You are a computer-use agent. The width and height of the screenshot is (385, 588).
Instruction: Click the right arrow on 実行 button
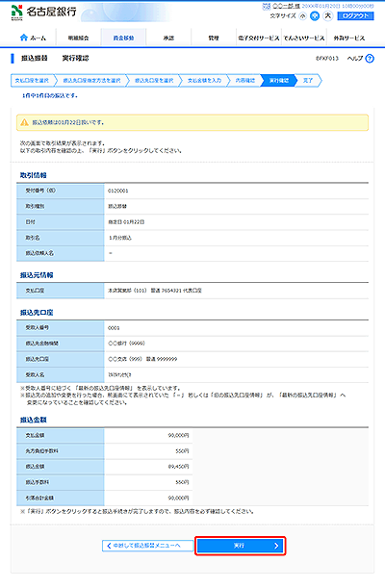pyautogui.click(x=276, y=546)
